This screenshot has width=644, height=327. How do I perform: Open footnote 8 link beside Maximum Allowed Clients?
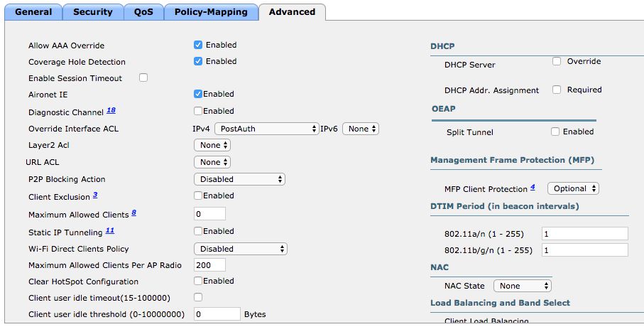(133, 213)
